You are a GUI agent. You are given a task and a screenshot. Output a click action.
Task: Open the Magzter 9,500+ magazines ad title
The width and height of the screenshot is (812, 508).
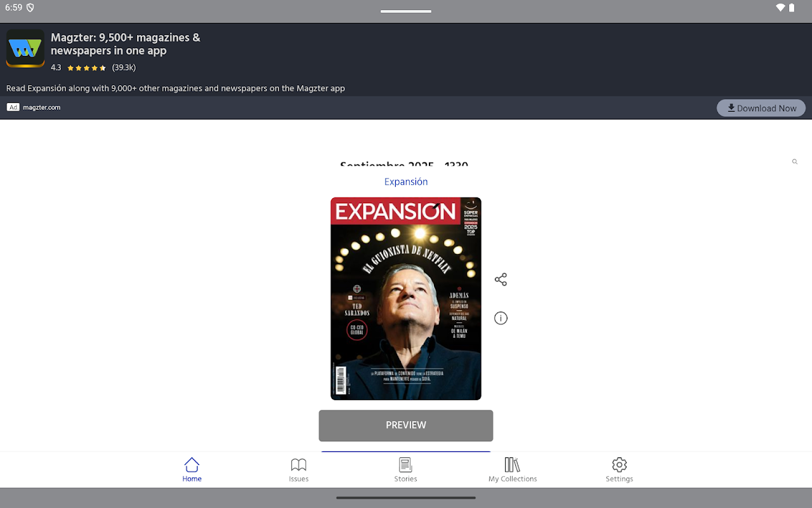pyautogui.click(x=126, y=44)
